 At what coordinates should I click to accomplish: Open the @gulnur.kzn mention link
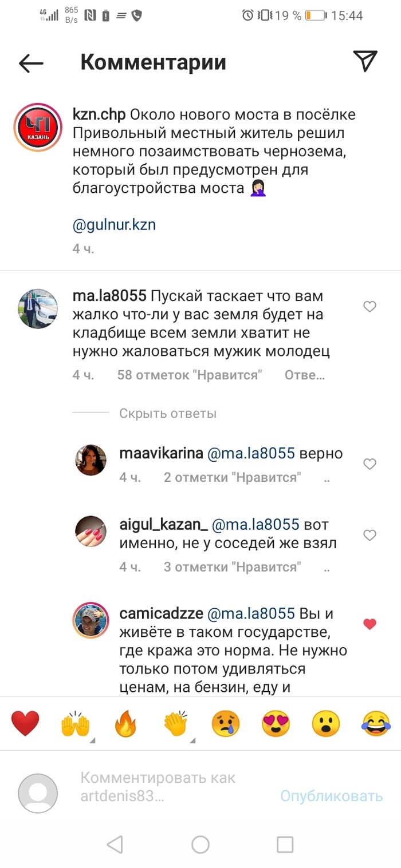coord(115,225)
